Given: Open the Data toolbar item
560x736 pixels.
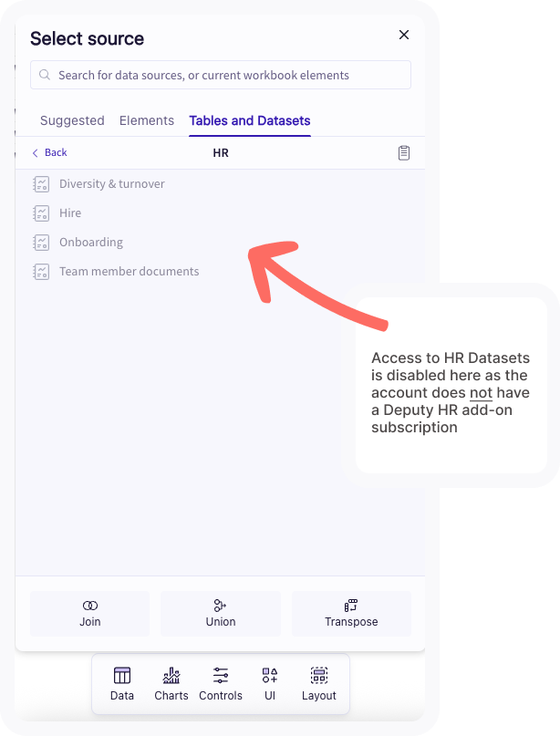Looking at the screenshot, I should tap(122, 684).
